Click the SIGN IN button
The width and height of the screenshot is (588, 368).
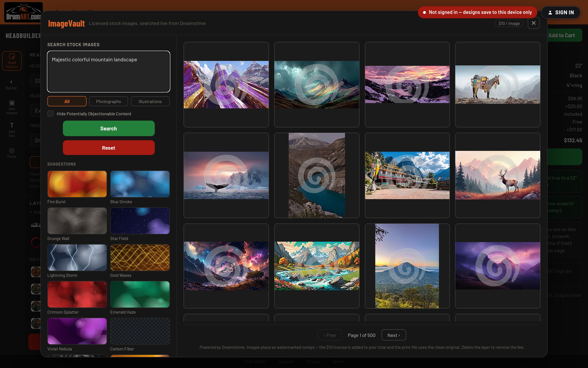tap(561, 12)
